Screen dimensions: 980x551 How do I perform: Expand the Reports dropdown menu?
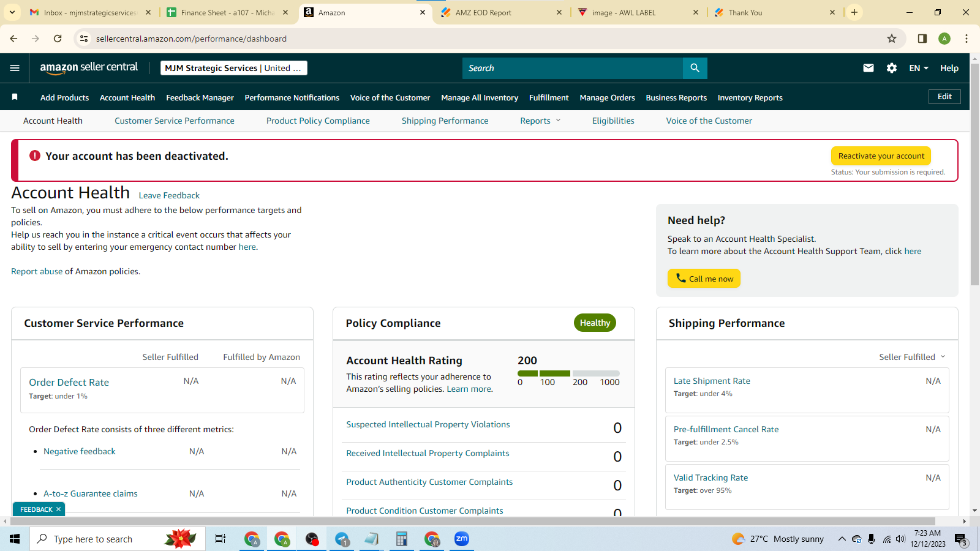tap(540, 121)
